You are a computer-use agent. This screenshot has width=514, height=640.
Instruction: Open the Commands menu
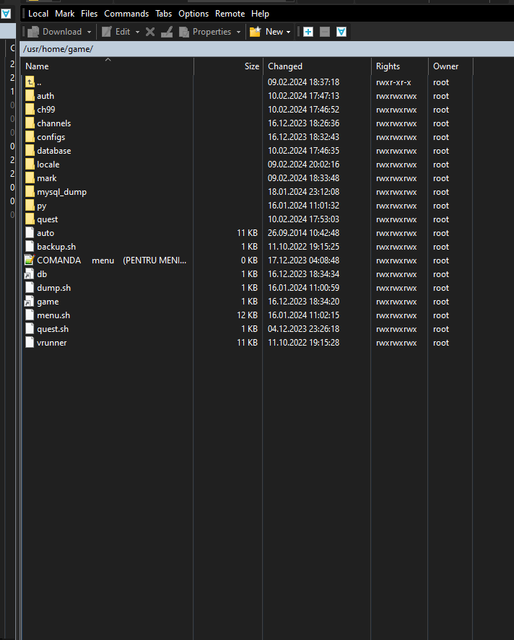click(x=126, y=14)
